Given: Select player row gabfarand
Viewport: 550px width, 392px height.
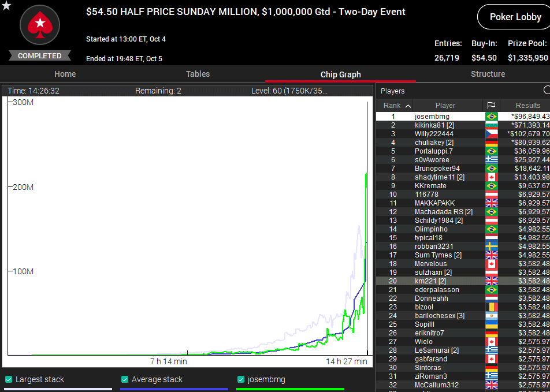Looking at the screenshot, I should (x=463, y=359).
